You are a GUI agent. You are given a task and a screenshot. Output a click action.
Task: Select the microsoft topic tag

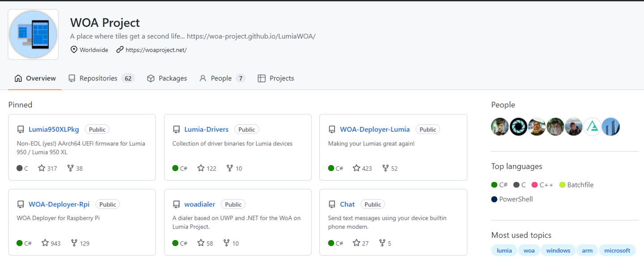tap(617, 250)
